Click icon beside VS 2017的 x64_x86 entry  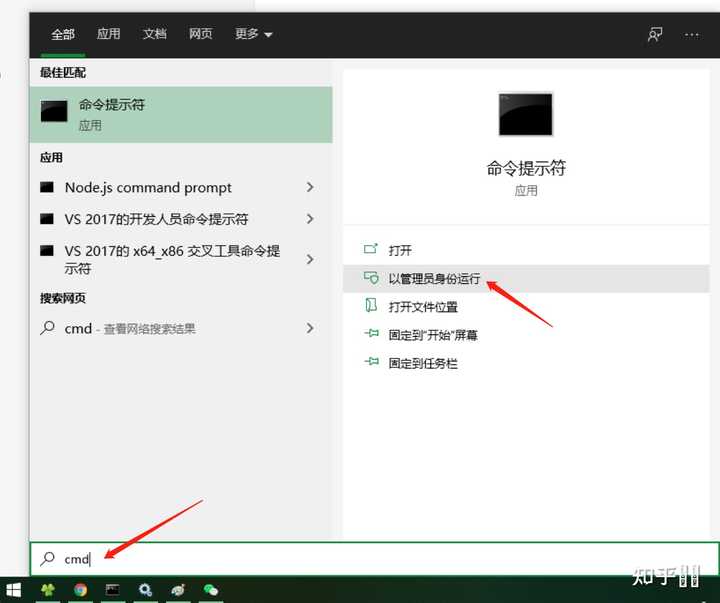47,251
